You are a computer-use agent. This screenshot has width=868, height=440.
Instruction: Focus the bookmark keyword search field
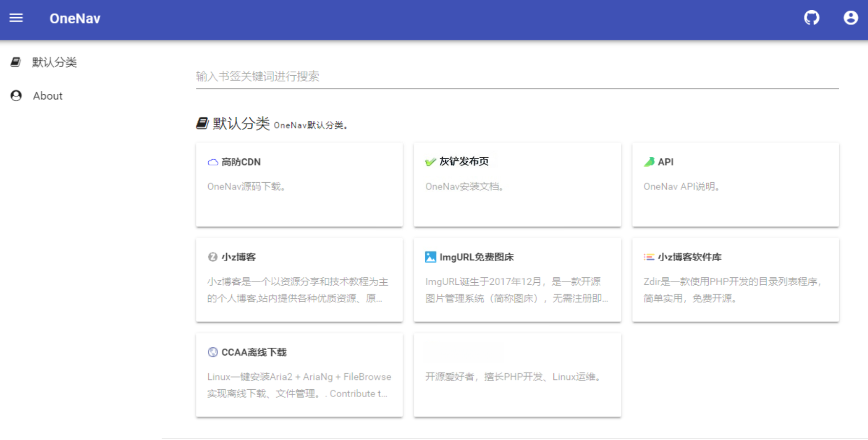(x=517, y=77)
